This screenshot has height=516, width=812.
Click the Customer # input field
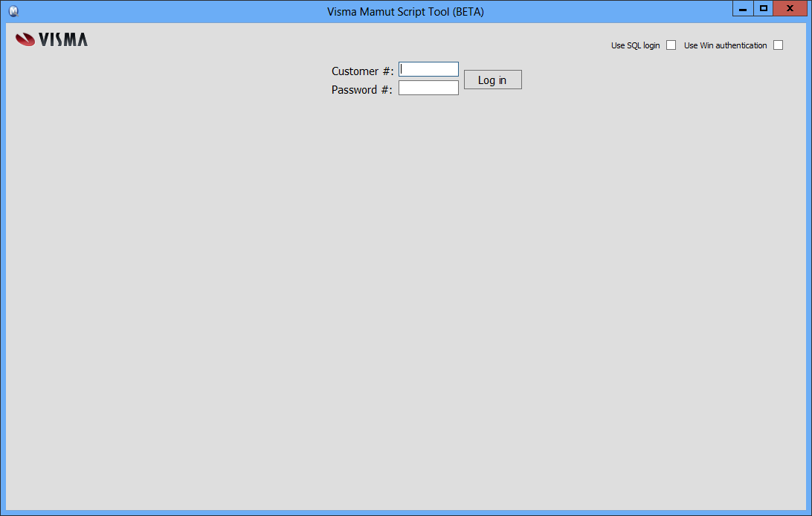428,69
